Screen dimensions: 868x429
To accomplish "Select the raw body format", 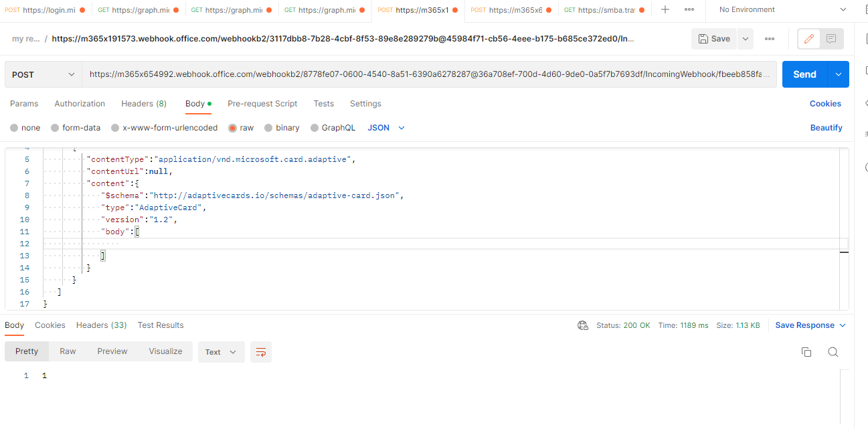I will (x=241, y=127).
